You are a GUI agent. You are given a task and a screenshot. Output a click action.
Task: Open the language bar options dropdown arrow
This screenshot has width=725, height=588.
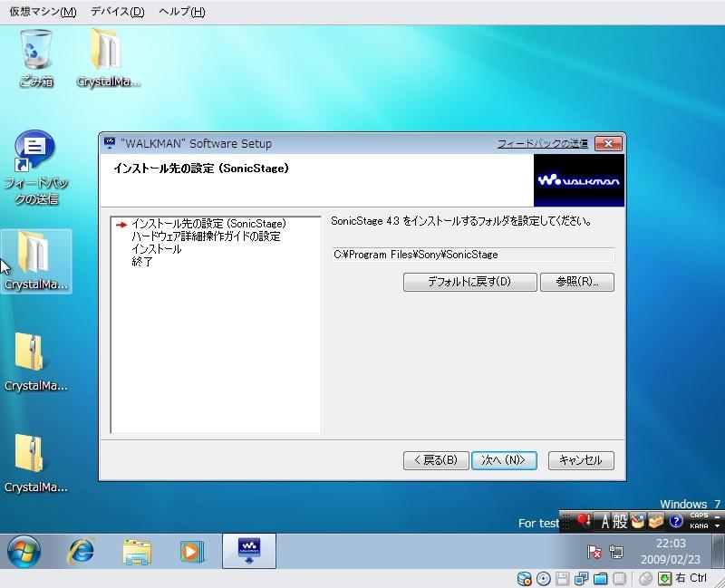tap(718, 526)
